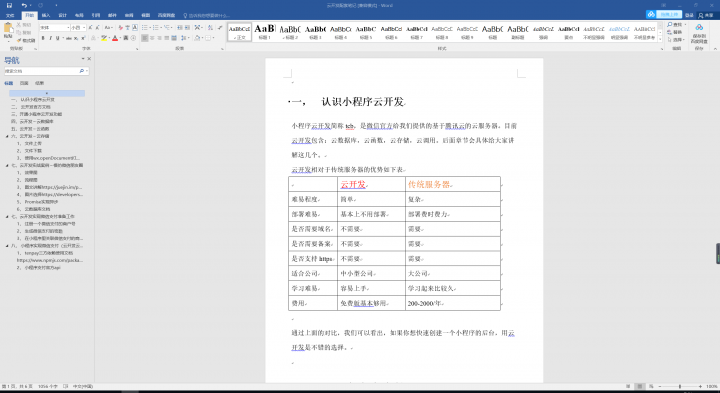Close the navigation pane
This screenshot has height=393, width=720.
click(x=89, y=59)
